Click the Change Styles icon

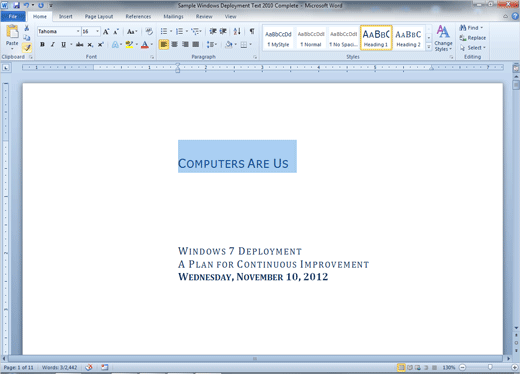pyautogui.click(x=443, y=38)
